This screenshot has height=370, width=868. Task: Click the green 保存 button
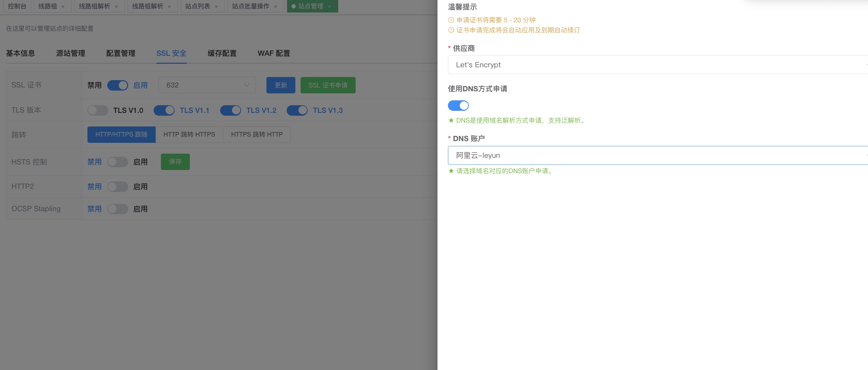[175, 162]
